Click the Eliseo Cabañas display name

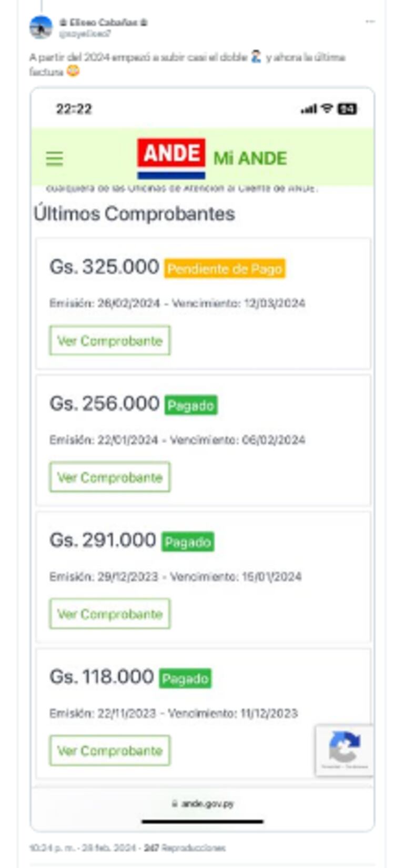click(103, 23)
